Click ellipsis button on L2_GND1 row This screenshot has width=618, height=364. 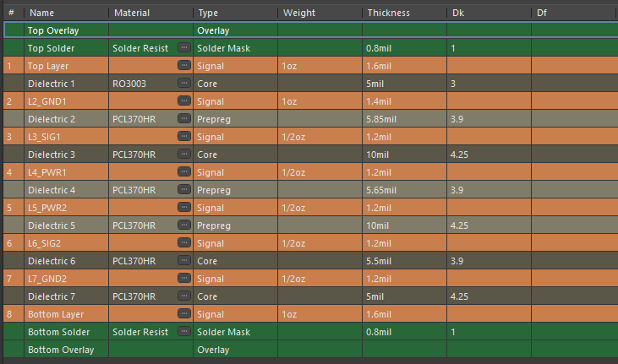coord(183,101)
